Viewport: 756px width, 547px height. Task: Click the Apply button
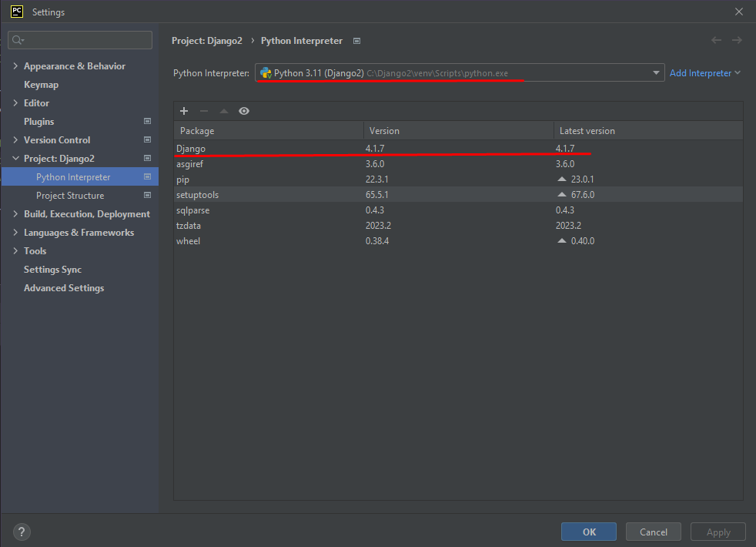(x=718, y=532)
